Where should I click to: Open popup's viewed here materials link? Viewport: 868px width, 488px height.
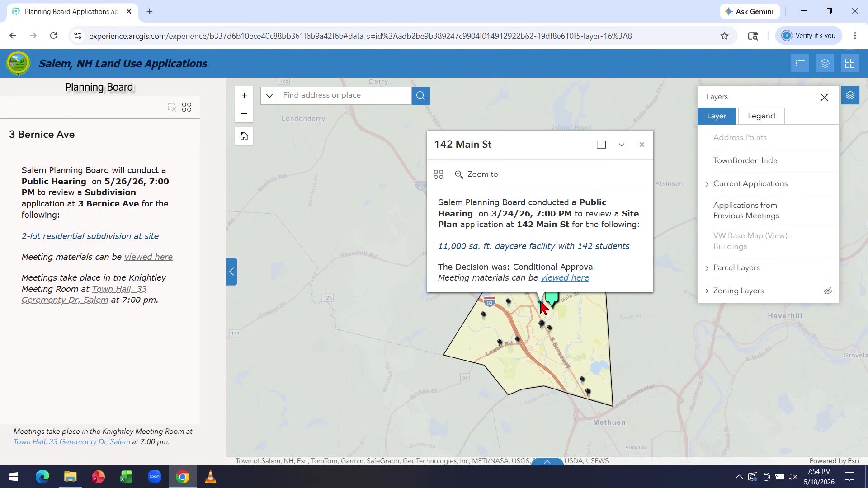[565, 278]
